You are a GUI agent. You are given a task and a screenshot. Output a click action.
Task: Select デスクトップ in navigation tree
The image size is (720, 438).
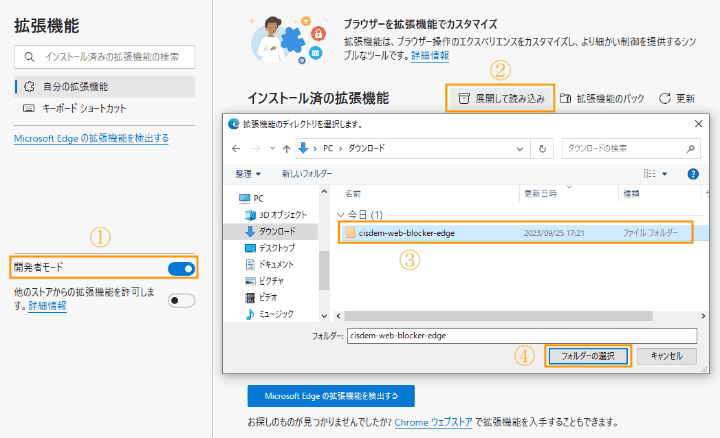tap(270, 248)
